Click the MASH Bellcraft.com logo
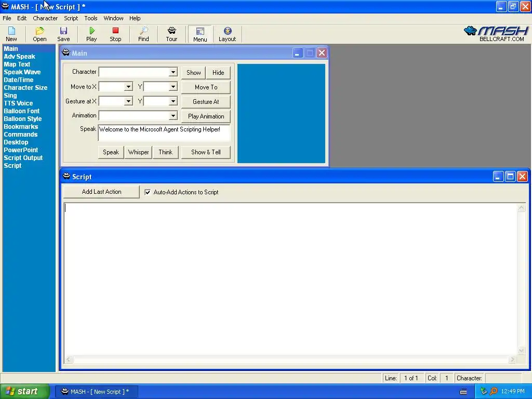This screenshot has height=399, width=532. (496, 34)
